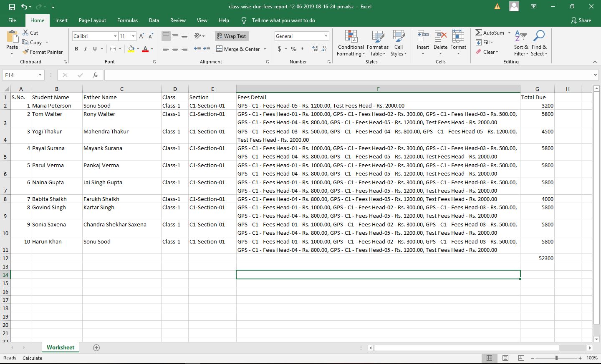
Task: Select cell G12 containing 52300
Action: [537, 258]
